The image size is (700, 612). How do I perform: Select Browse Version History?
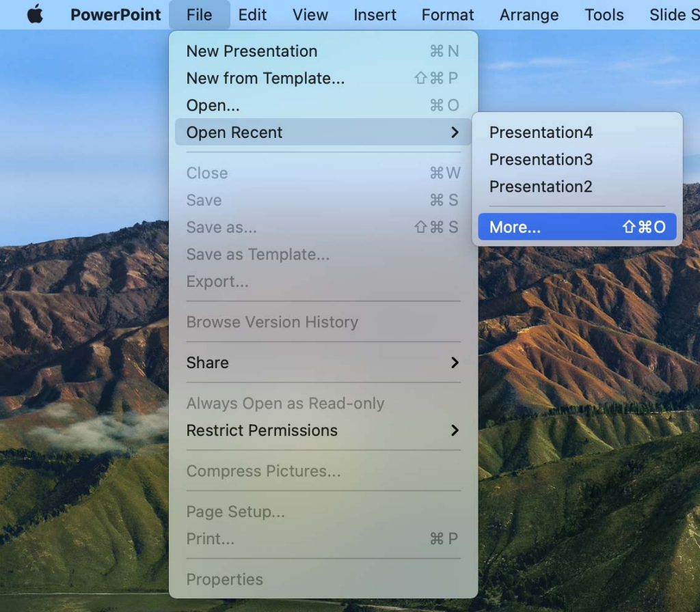click(x=272, y=322)
